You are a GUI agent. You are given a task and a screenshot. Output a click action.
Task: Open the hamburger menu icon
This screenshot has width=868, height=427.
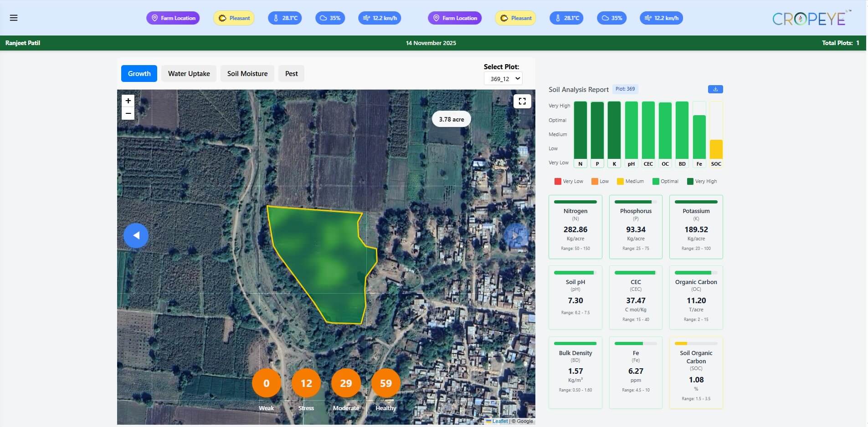[14, 18]
